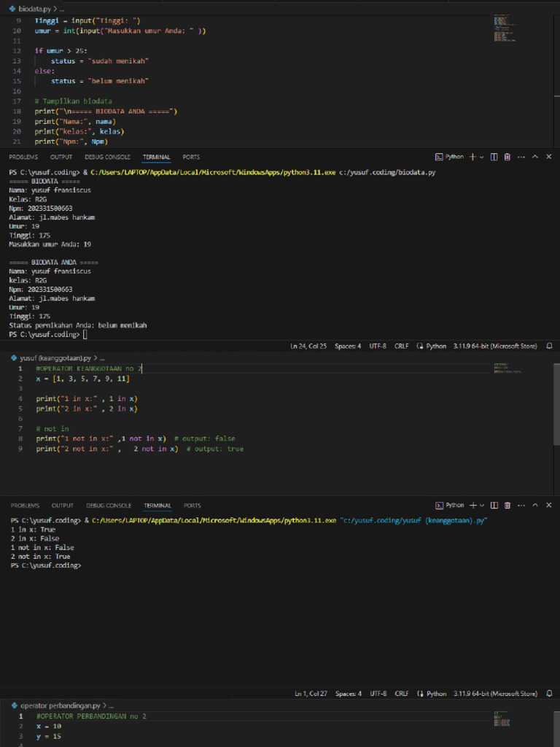Expand launch profile chevron in keanggotaan terminal panel
This screenshot has height=747, width=560.
tap(482, 505)
